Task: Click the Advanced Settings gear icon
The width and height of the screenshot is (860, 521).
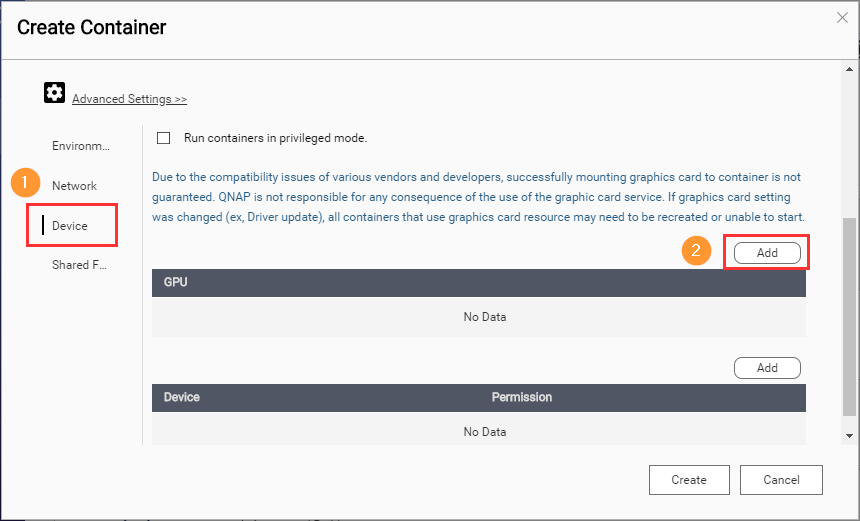Action: pyautogui.click(x=54, y=93)
